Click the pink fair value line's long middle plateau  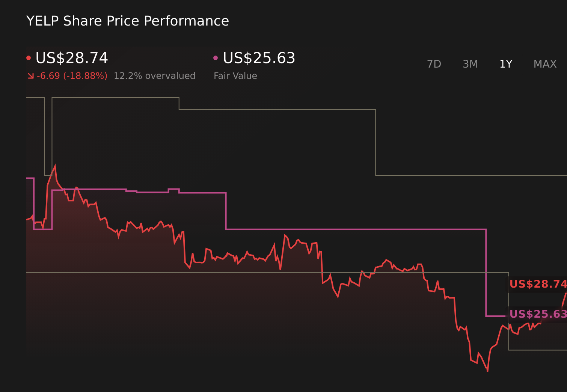[x=356, y=229]
